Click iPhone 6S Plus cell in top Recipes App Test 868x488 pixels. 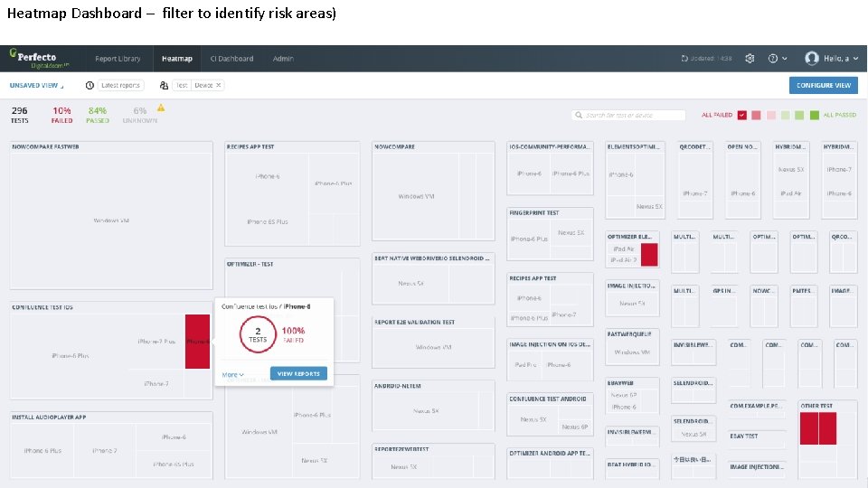268,221
